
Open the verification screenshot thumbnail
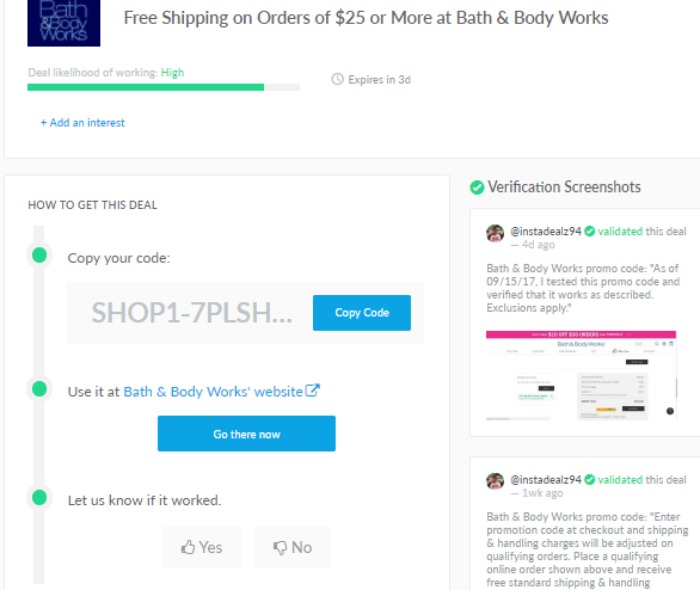[581, 375]
